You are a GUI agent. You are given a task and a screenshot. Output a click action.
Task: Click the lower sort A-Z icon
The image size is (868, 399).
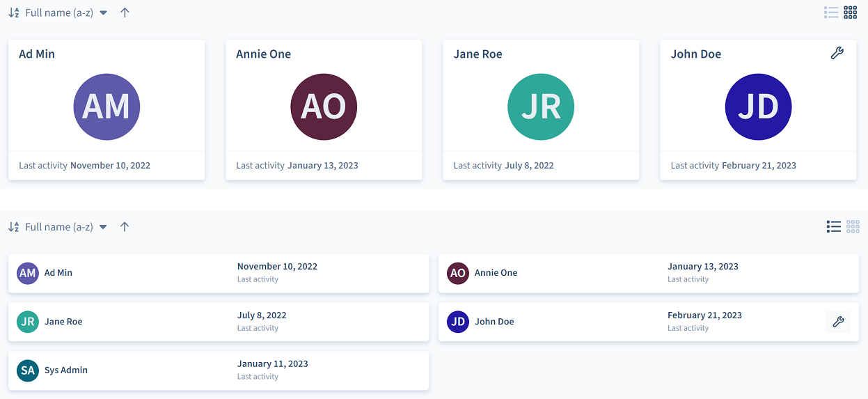(14, 227)
